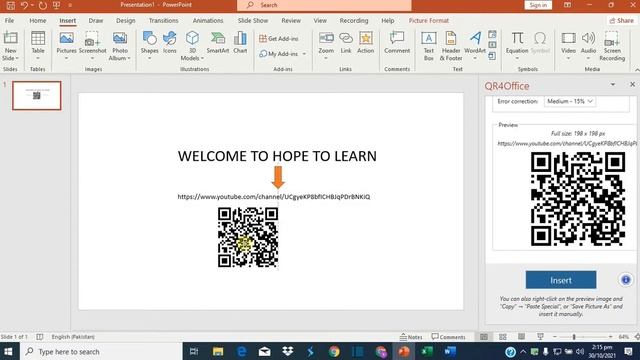Start Screen Recording

[612, 46]
